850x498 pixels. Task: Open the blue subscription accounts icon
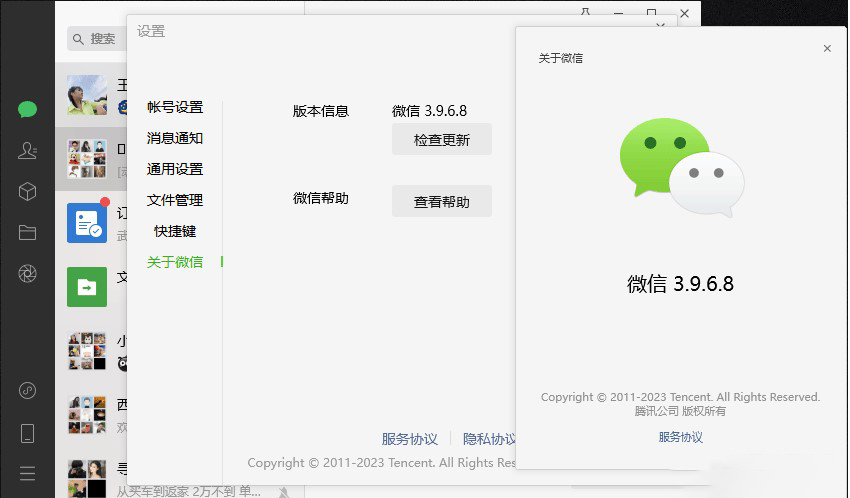point(87,223)
